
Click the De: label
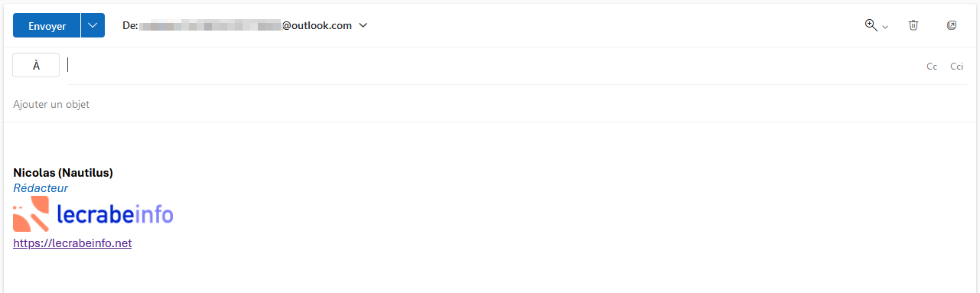pyautogui.click(x=130, y=25)
